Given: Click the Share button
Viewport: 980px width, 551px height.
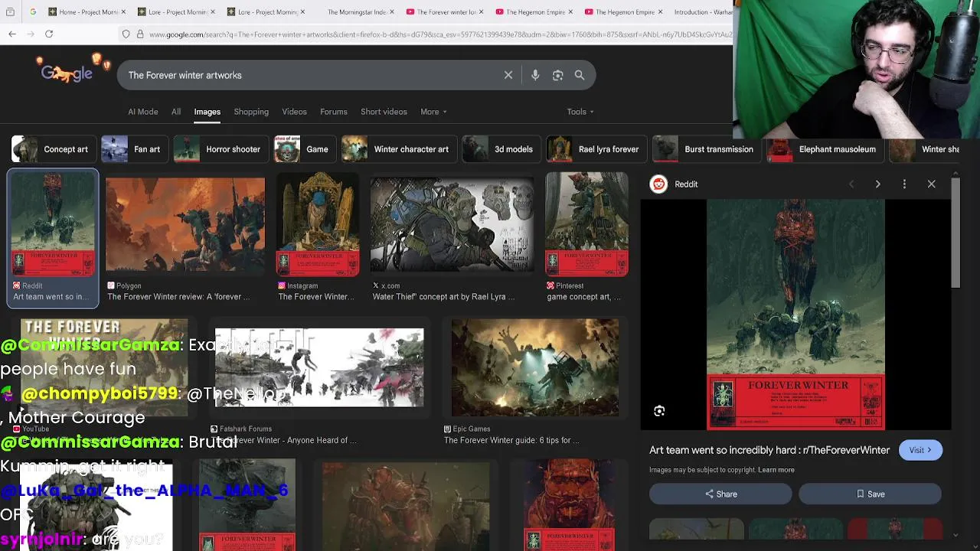Looking at the screenshot, I should coord(720,494).
